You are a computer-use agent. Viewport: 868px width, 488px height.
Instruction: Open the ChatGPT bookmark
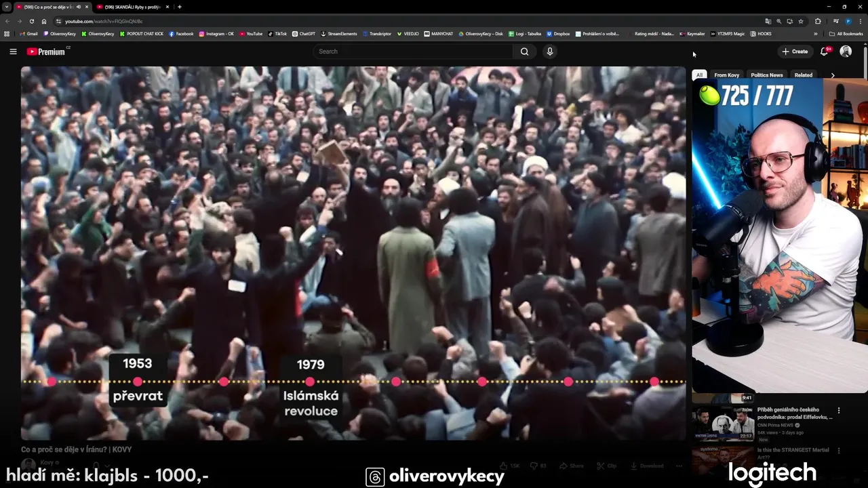point(304,34)
